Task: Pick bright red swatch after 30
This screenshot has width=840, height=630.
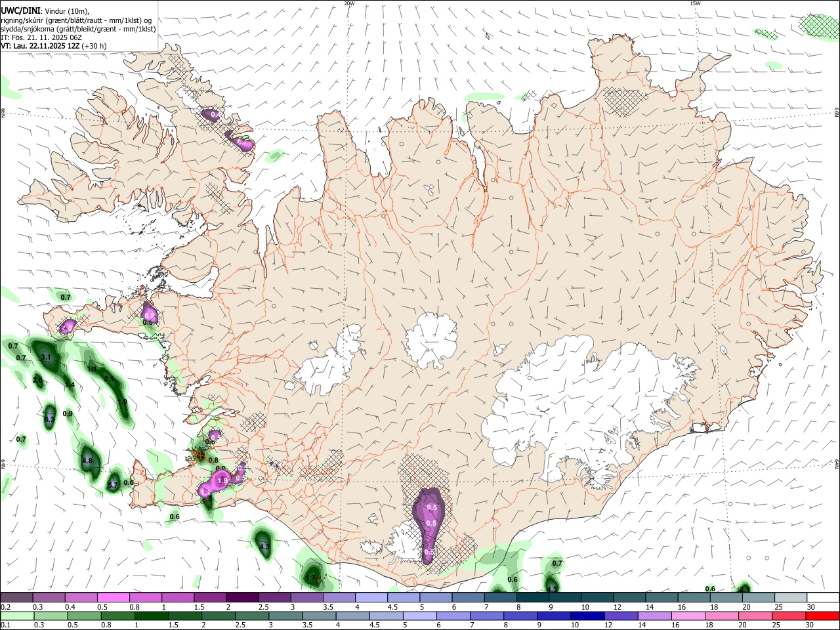Action: [823, 616]
